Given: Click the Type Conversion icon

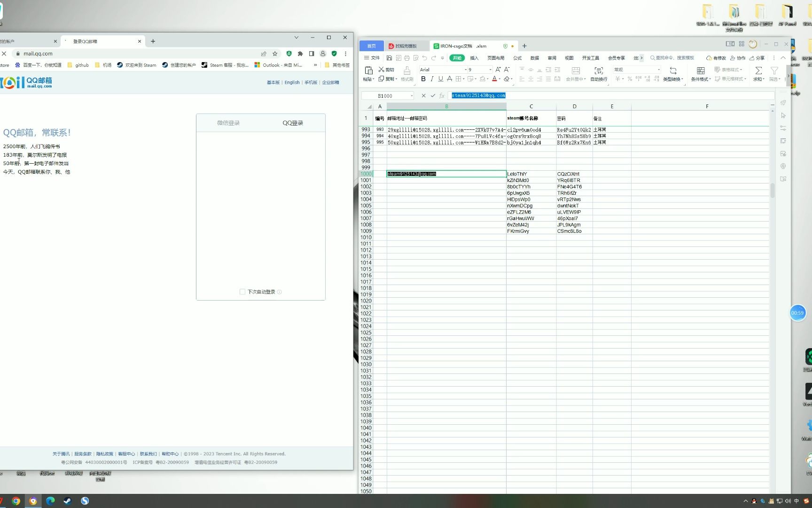Looking at the screenshot, I should 673,71.
